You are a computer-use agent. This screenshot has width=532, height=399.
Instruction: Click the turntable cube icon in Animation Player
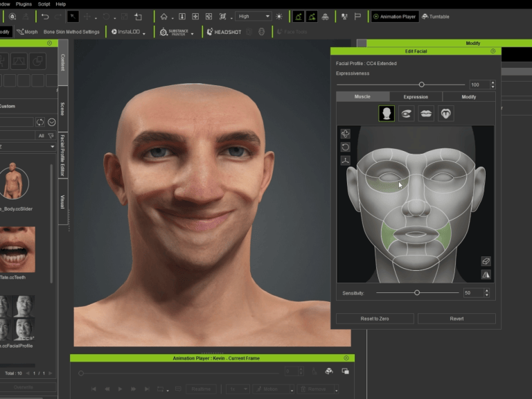coord(329,371)
